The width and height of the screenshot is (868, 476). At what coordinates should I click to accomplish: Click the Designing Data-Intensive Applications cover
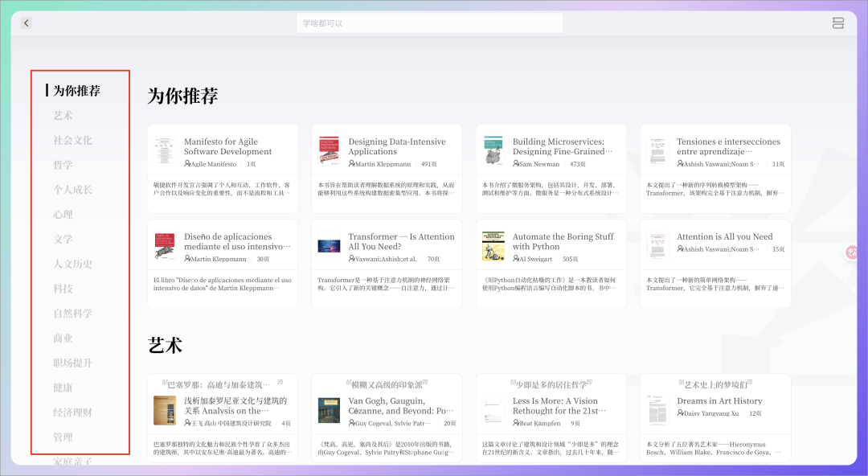tap(329, 151)
